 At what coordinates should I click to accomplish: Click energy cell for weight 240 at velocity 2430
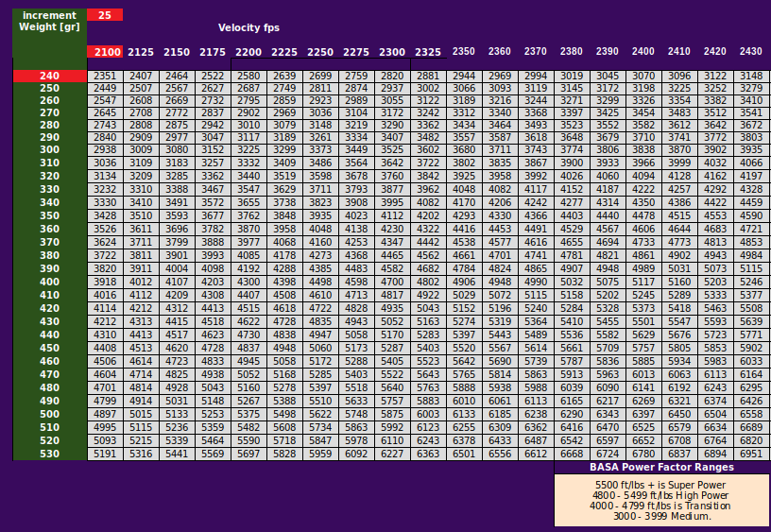point(751,76)
